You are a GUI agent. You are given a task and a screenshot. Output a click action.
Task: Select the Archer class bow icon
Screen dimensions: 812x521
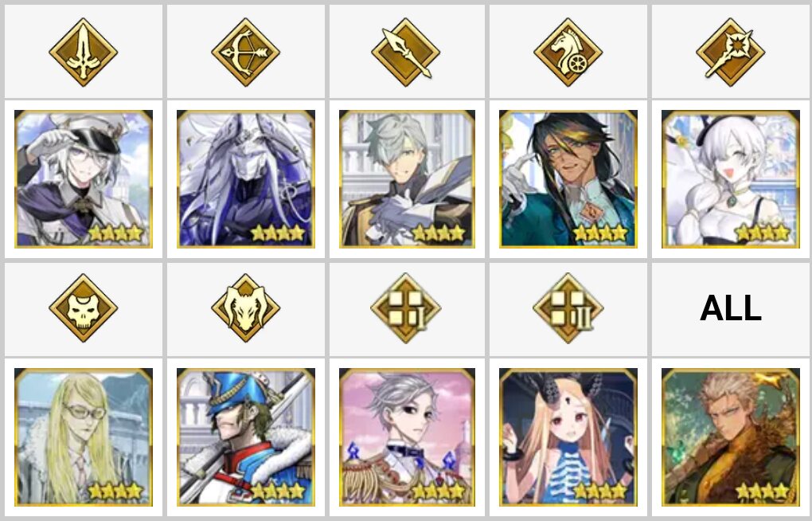point(245,52)
